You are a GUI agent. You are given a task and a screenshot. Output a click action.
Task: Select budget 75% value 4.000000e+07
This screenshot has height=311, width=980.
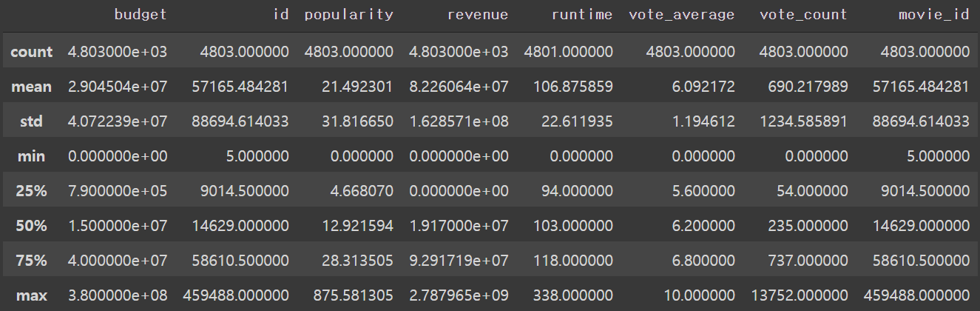[x=118, y=261]
